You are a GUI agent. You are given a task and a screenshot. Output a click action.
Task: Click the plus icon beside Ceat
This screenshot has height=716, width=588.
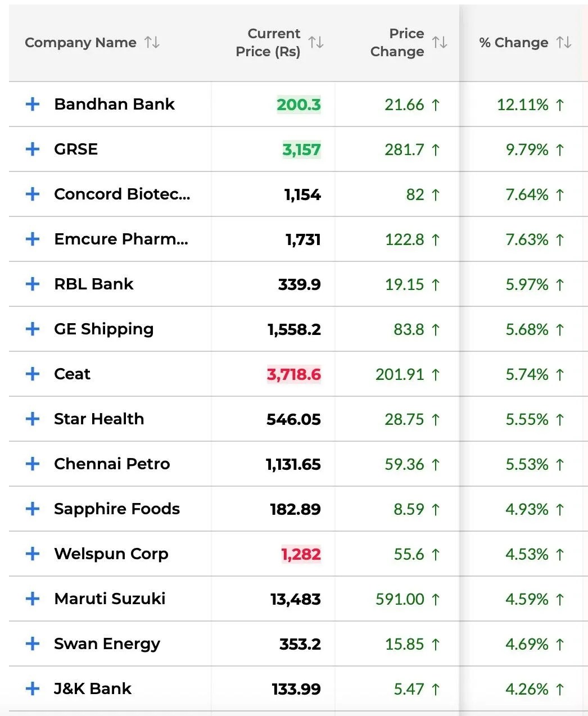(33, 374)
